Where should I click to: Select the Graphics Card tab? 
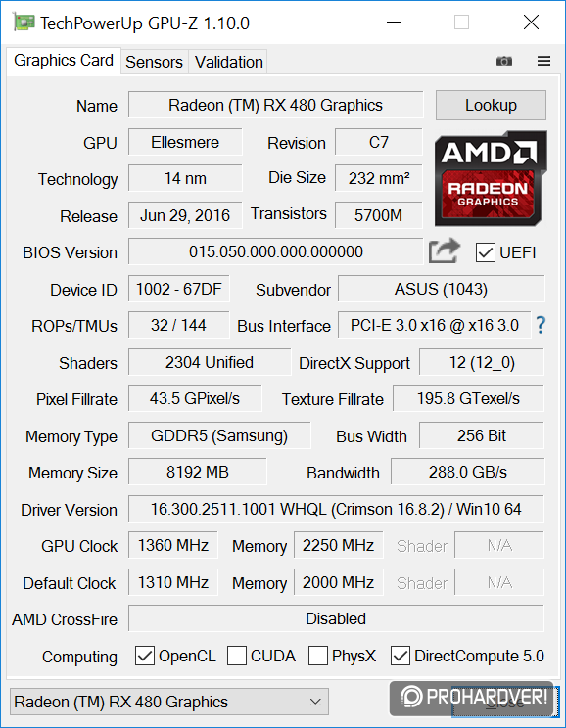(64, 61)
